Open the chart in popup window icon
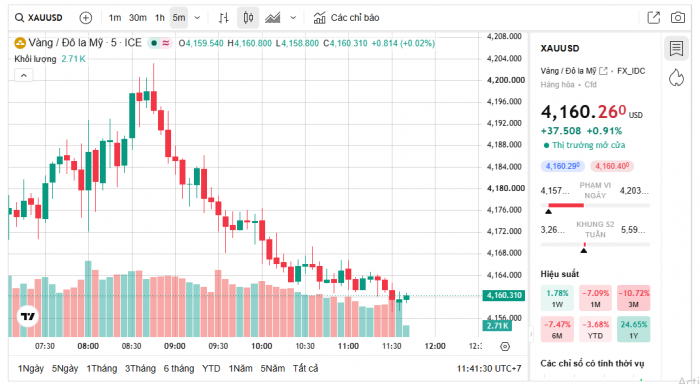The height and width of the screenshot is (384, 700). coord(654,18)
